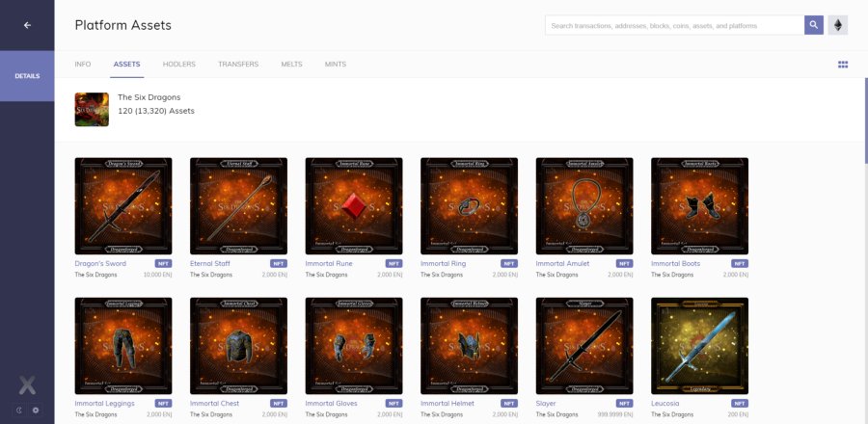Open the Transfers tab

tap(238, 65)
